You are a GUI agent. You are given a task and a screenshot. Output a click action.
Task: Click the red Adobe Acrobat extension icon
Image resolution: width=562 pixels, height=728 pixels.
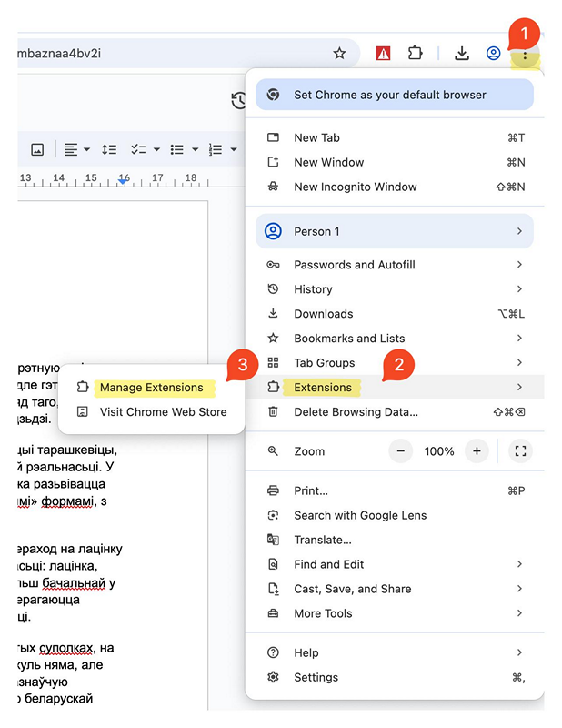point(383,54)
